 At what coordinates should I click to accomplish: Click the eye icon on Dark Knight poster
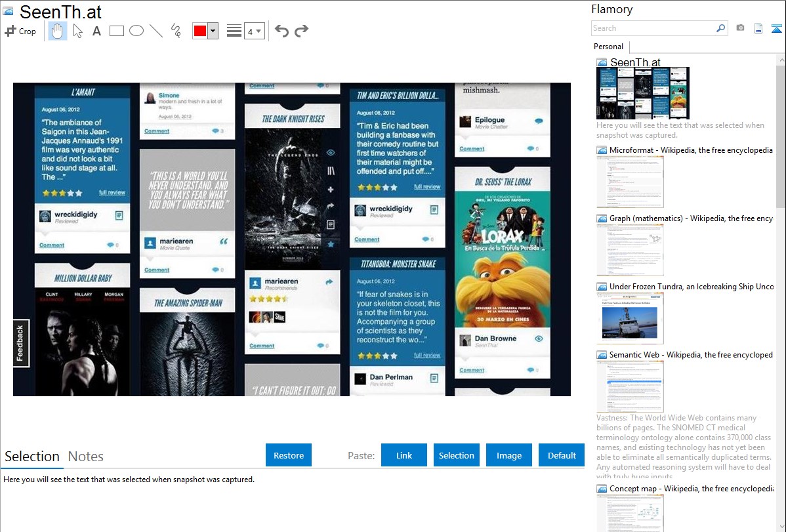click(x=330, y=152)
